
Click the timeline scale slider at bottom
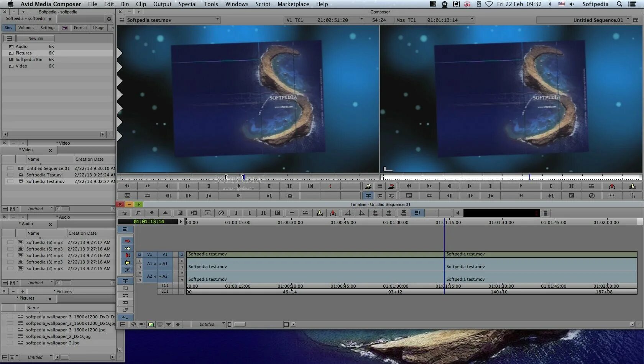240,324
